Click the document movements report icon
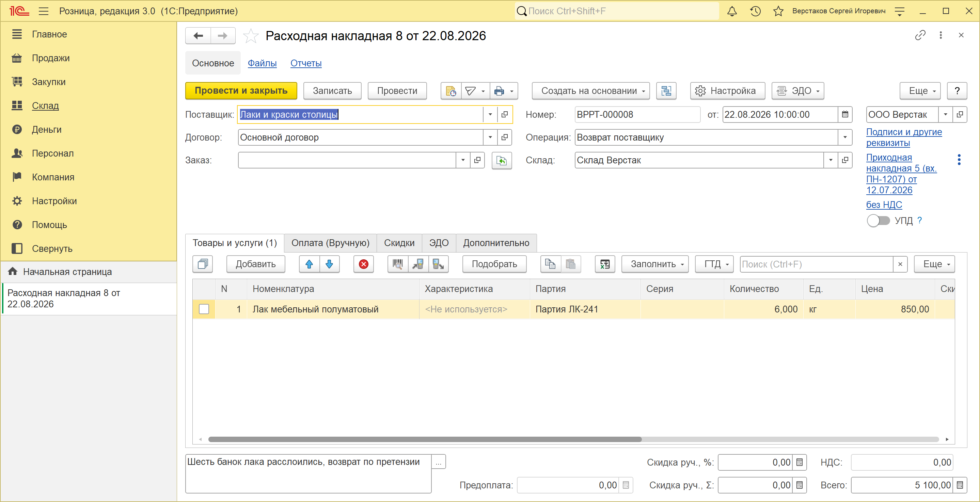 (x=451, y=91)
